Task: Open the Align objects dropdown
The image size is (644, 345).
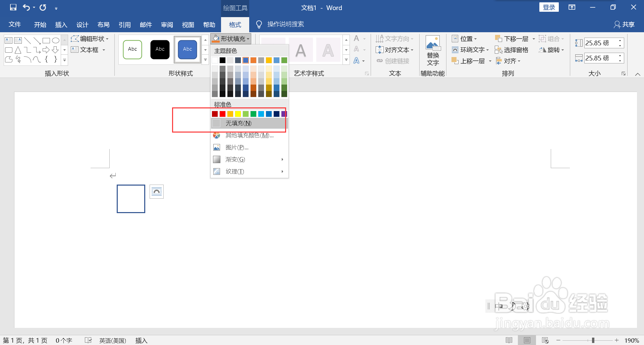Action: pos(508,61)
